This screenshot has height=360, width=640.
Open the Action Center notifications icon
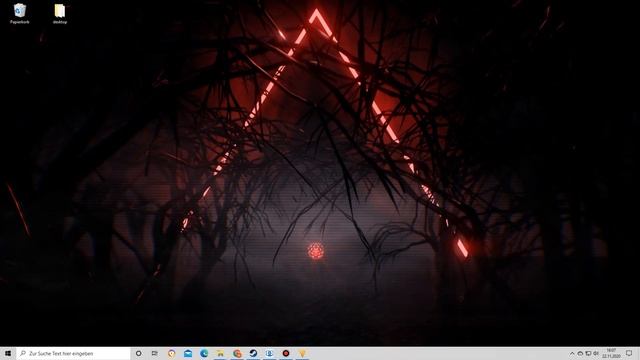(x=629, y=353)
